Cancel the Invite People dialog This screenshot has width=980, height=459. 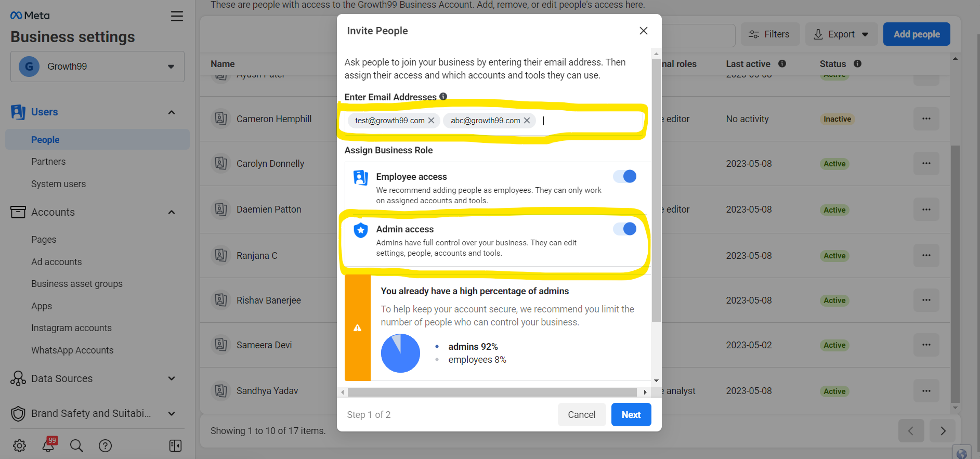coord(582,415)
